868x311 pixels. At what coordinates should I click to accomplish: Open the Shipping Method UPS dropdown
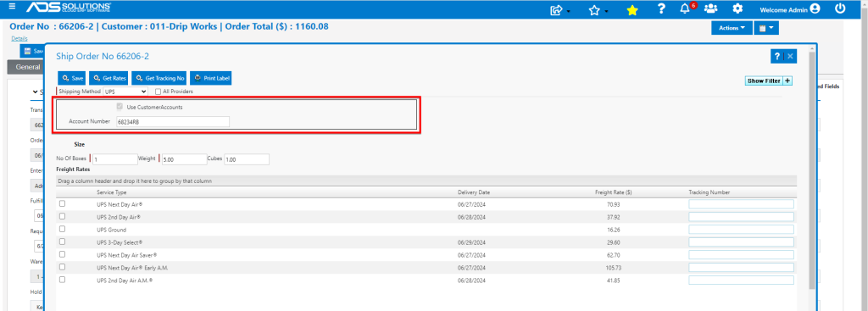point(125,92)
